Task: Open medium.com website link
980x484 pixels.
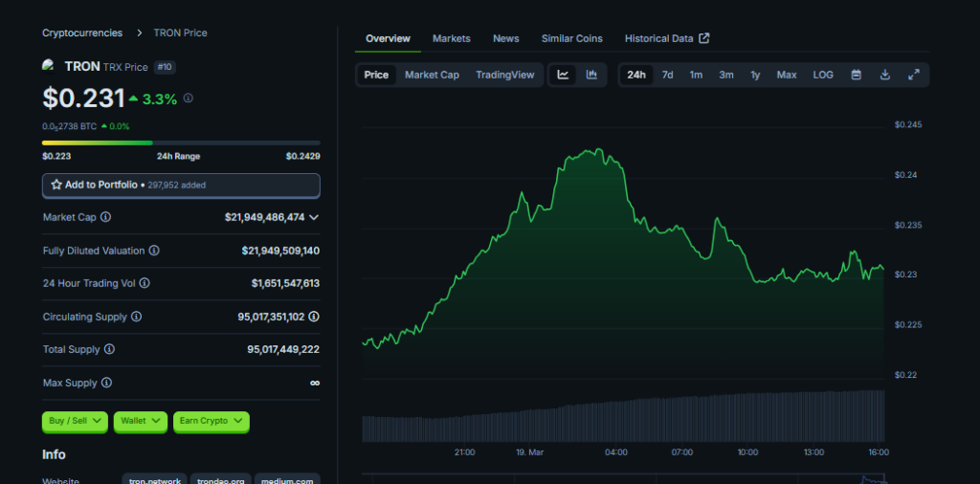Action: 287,480
